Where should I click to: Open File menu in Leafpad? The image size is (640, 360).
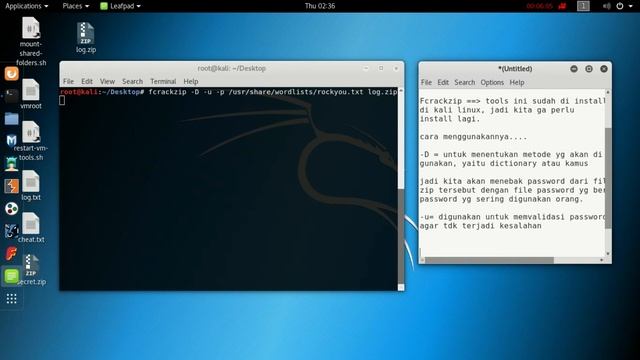[x=426, y=82]
